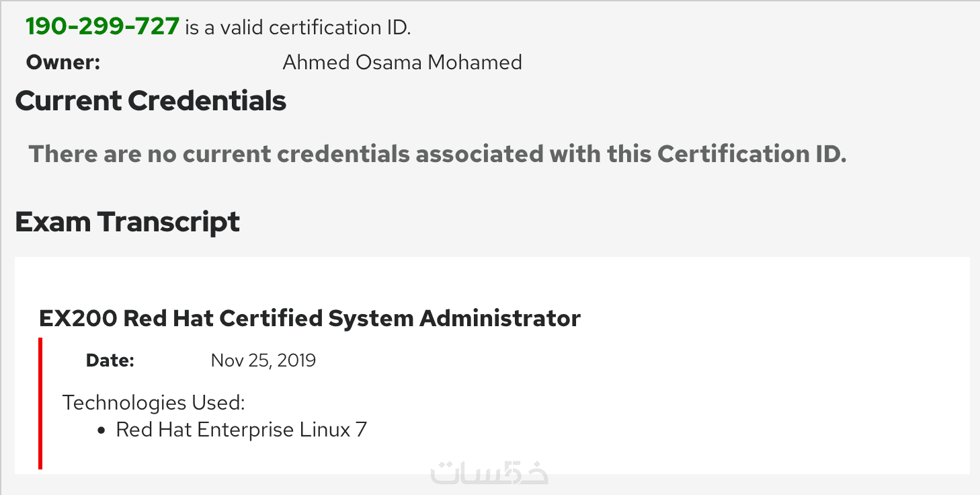Click the Current Credentials heading
Image resolution: width=980 pixels, height=495 pixels.
[151, 101]
